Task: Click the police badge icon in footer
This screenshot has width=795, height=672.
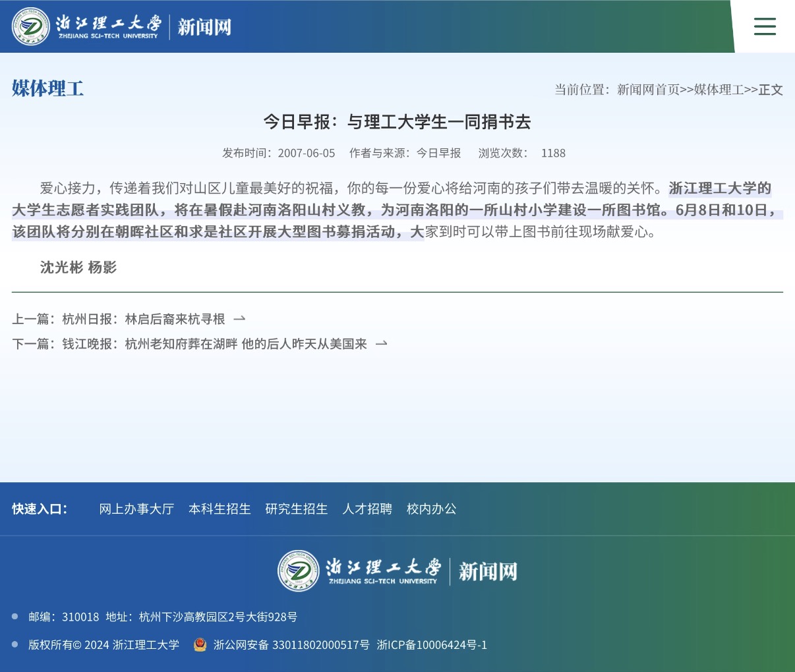Action: (x=200, y=644)
